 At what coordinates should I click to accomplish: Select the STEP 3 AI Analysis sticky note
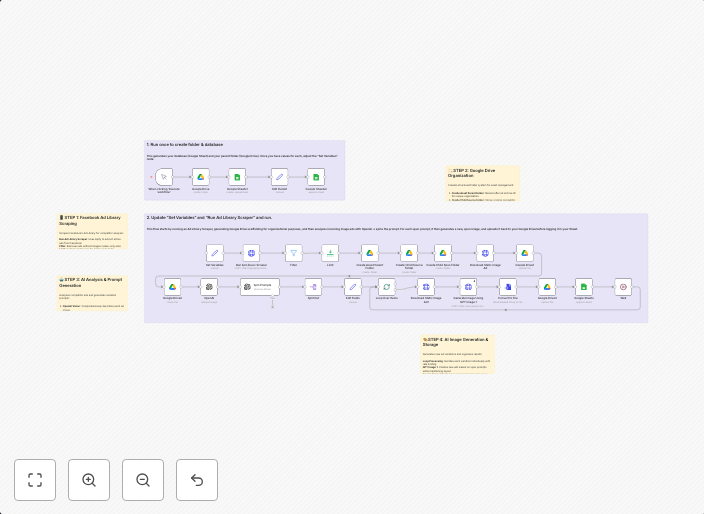pos(92,293)
